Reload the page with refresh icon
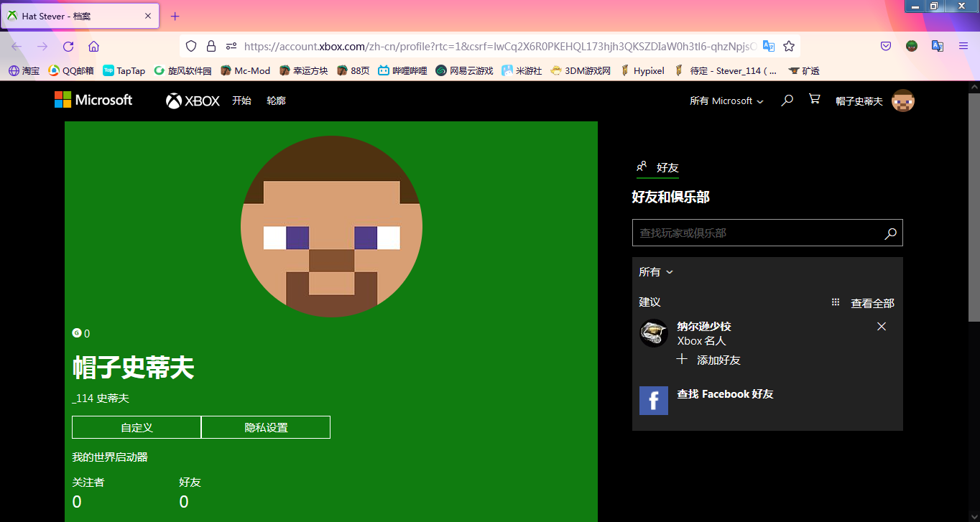Image resolution: width=980 pixels, height=522 pixels. (x=68, y=47)
